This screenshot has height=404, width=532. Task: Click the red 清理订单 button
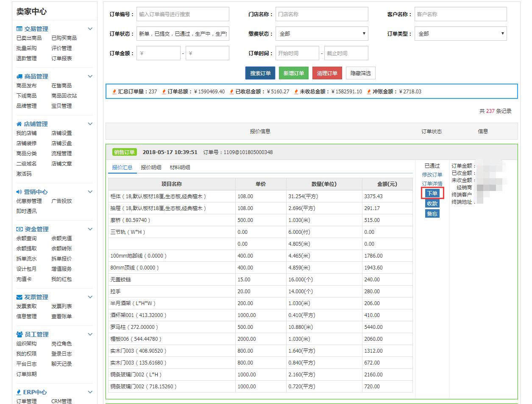327,73
